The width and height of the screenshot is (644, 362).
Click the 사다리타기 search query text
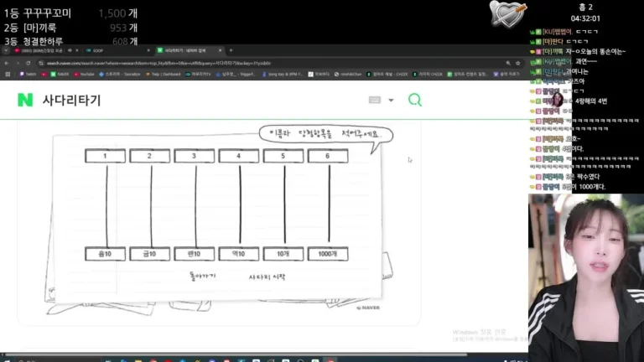(x=71, y=101)
